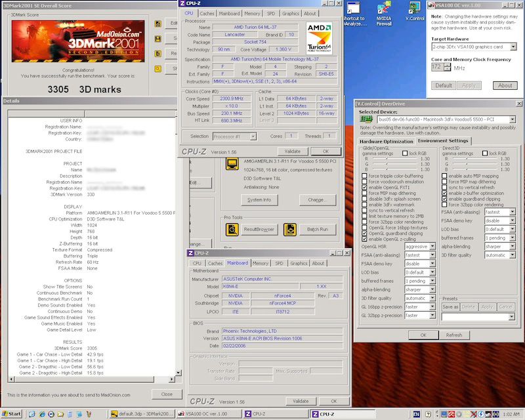Viewport: 525px width, 420px height.
Task: Click the 3DMark2001 MadOnion banner image
Action: (x=78, y=41)
